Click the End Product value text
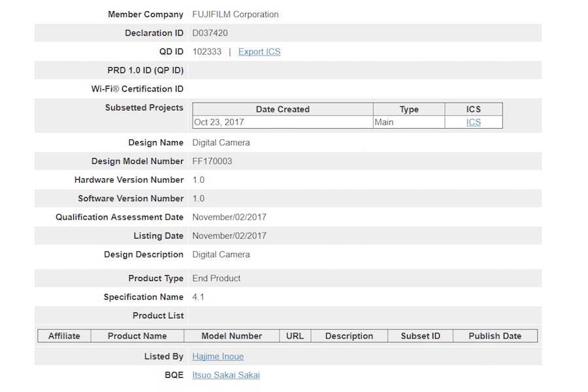The image size is (588, 392). click(x=216, y=278)
